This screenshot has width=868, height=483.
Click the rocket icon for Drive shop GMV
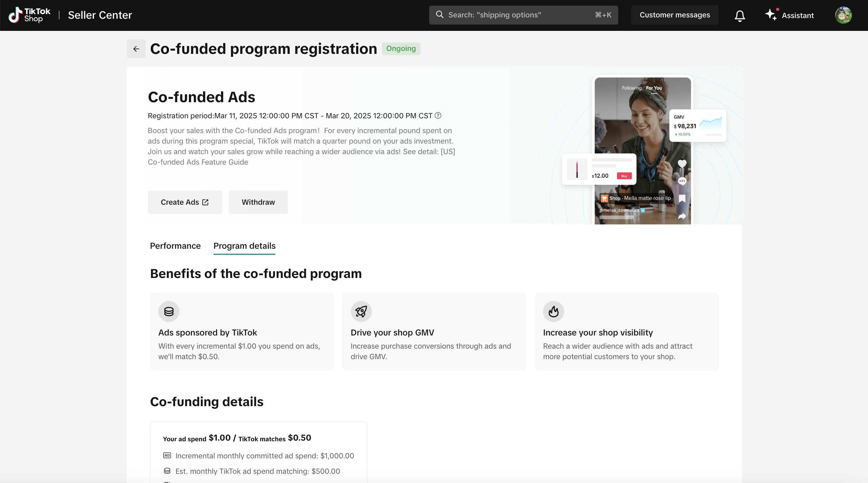361,311
